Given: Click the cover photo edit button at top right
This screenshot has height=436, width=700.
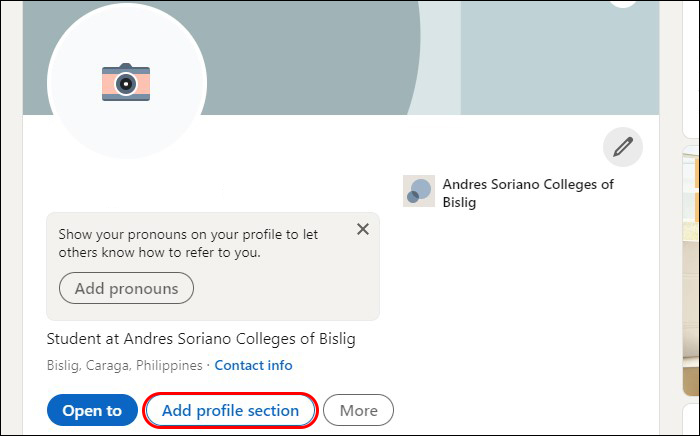Looking at the screenshot, I should pyautogui.click(x=624, y=3).
